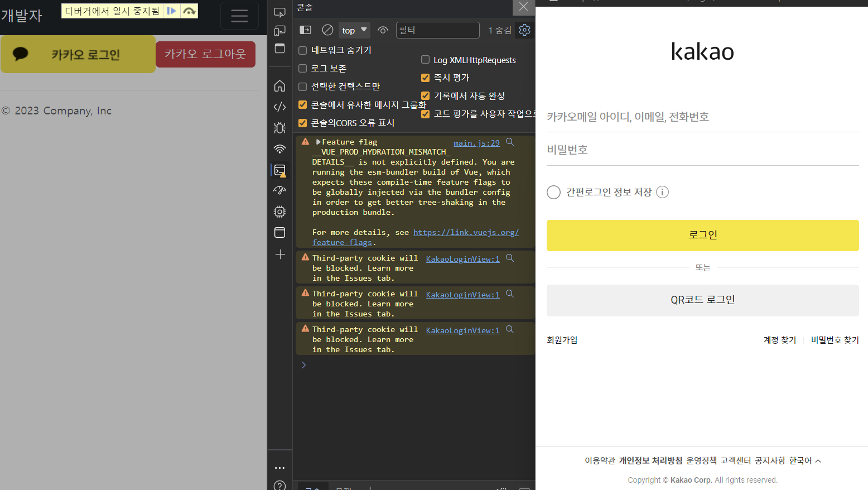Click the 카카오 로그인 button
Image resolution: width=868 pixels, height=490 pixels.
(x=78, y=54)
